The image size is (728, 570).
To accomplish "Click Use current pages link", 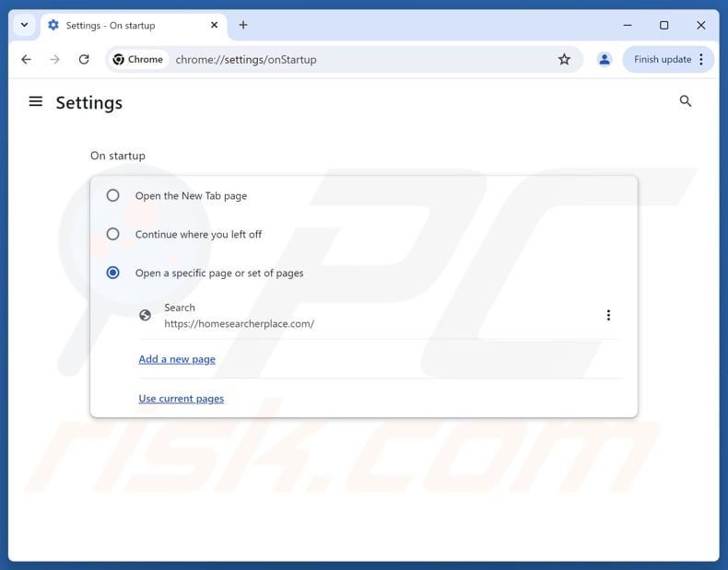I will point(182,399).
